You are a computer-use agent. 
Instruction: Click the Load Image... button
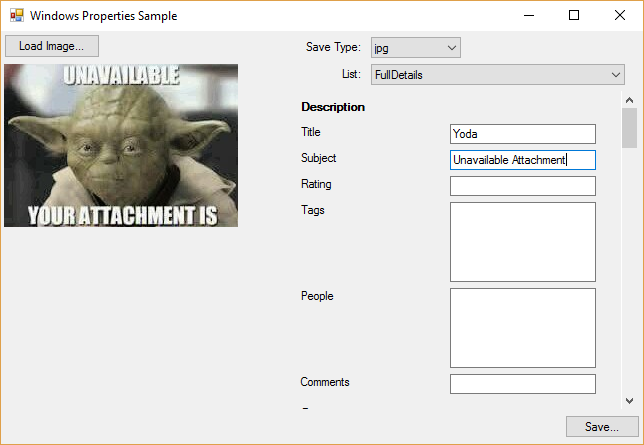[x=52, y=46]
